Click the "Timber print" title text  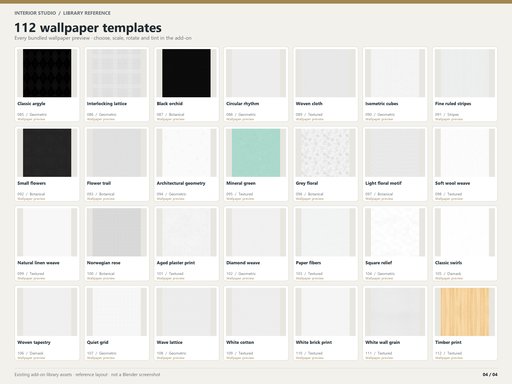(x=448, y=342)
